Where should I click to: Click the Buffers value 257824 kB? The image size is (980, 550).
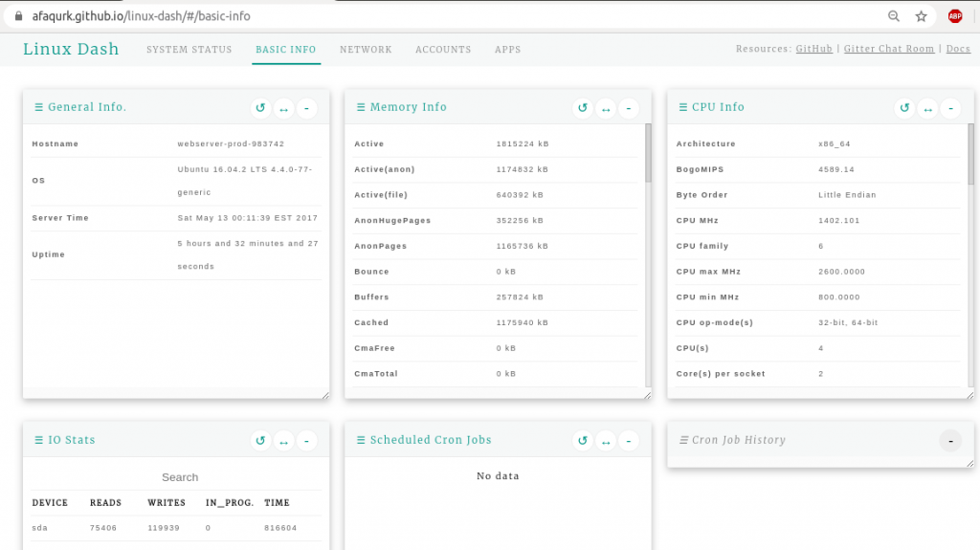coord(520,297)
